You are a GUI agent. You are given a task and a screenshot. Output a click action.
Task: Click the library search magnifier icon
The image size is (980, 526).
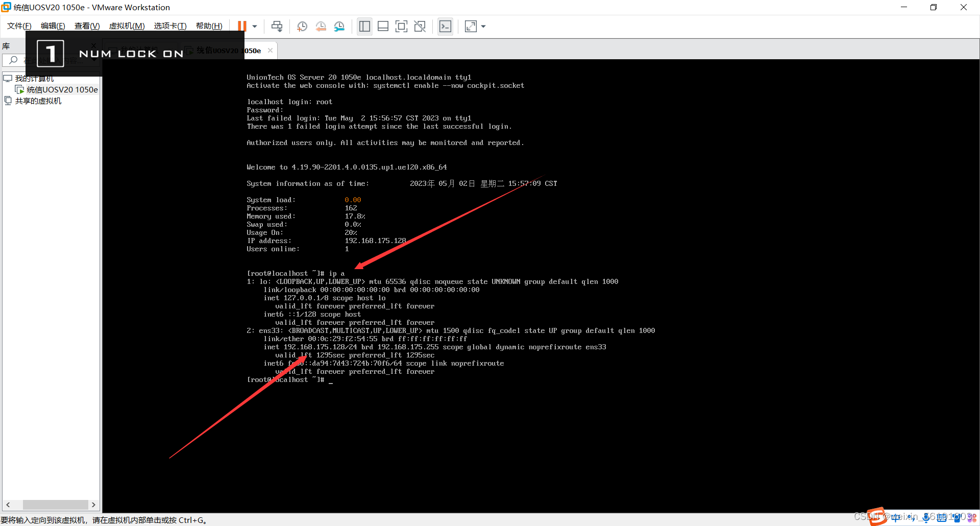coord(14,60)
